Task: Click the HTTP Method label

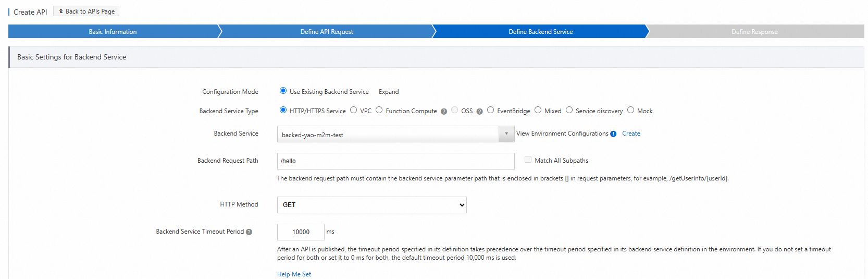Action: (x=239, y=204)
